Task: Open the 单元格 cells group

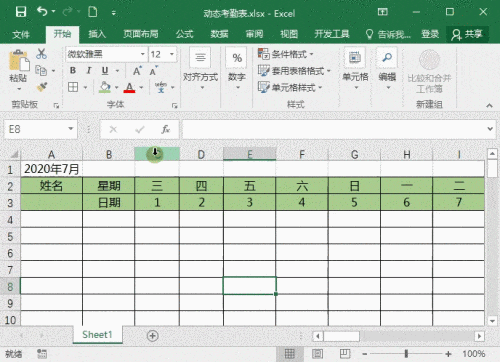Action: pyautogui.click(x=355, y=69)
